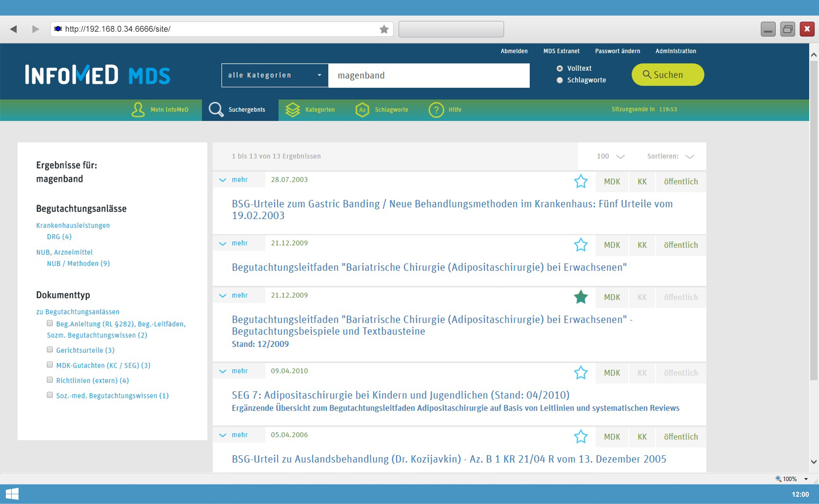Filter by NUB / Methoden (9)

(x=78, y=264)
